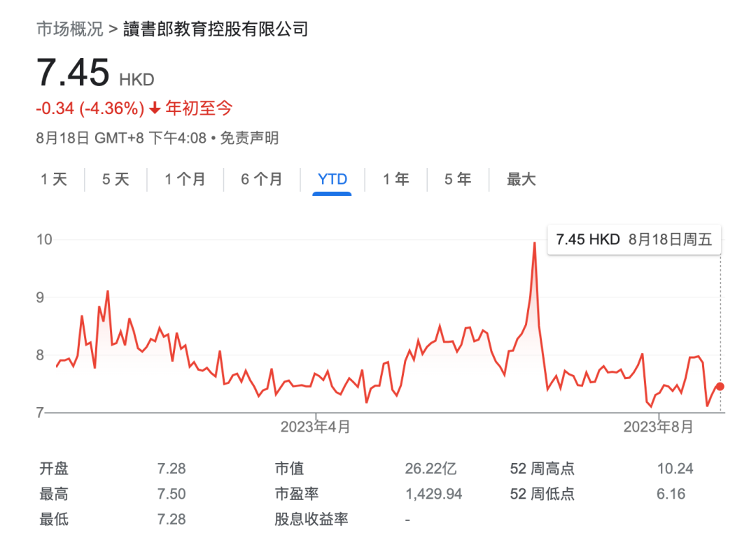Show the 最大 full history range

pos(521,179)
